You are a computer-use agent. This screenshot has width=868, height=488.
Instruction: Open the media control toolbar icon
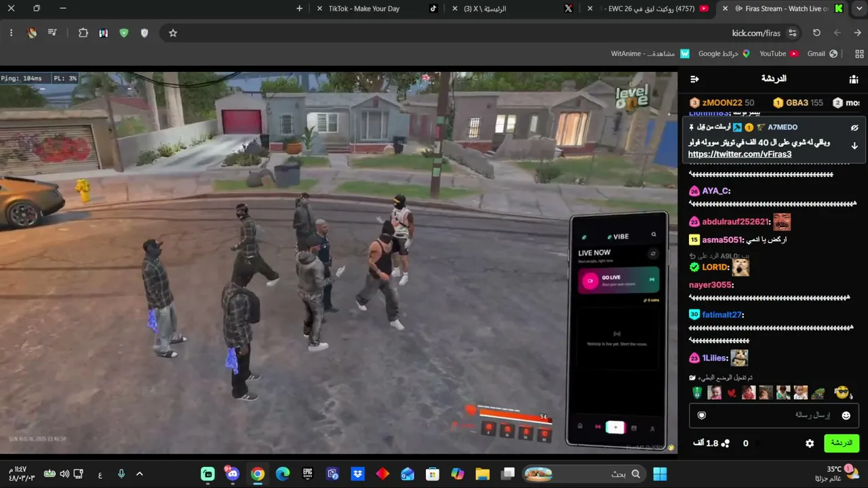tap(52, 33)
